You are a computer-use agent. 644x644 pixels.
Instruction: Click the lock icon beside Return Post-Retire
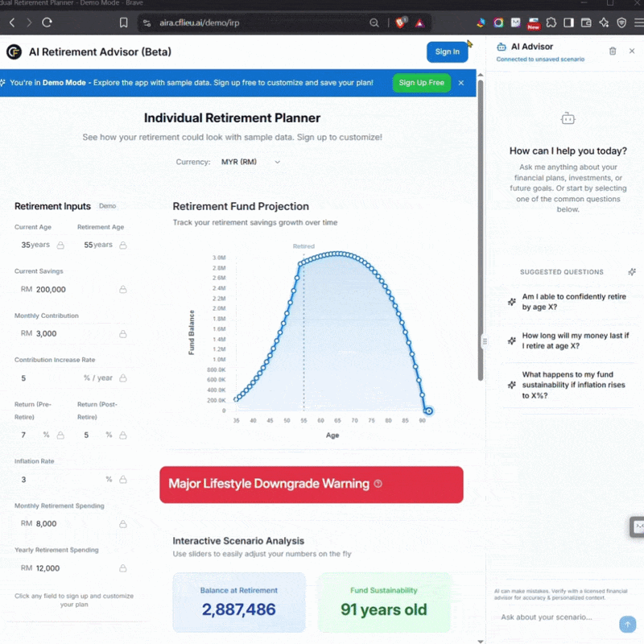(123, 435)
